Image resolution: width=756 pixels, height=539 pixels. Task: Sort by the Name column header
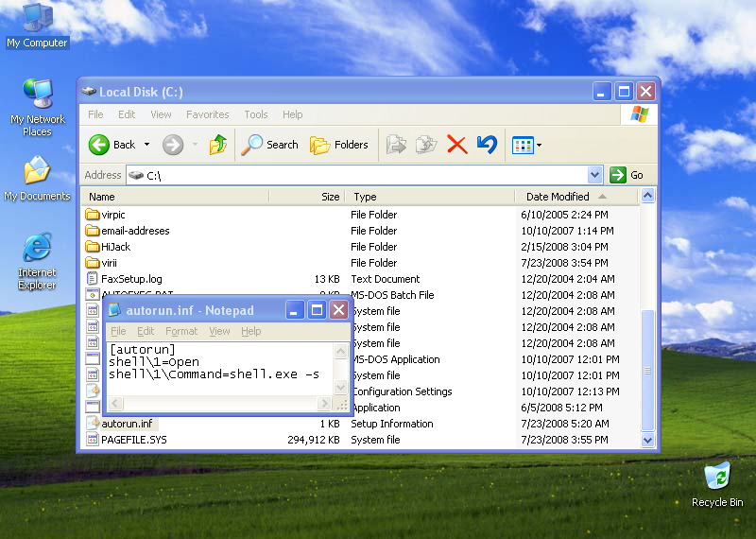(x=175, y=197)
